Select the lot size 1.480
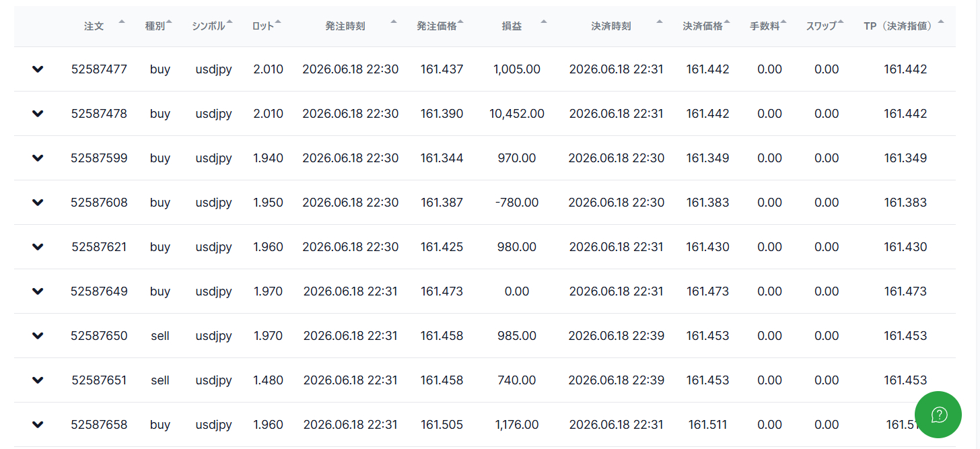Screen dimensions: 980x449 click(x=268, y=380)
